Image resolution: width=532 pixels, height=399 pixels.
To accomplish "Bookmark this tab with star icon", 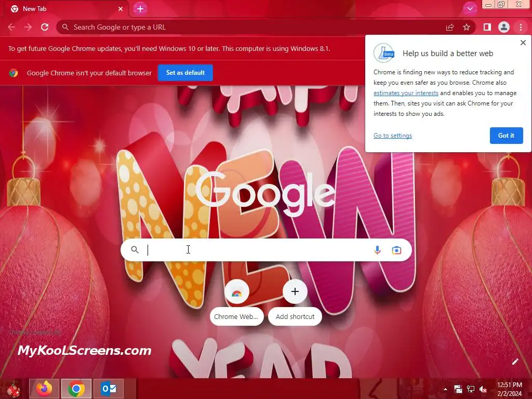I will point(467,27).
